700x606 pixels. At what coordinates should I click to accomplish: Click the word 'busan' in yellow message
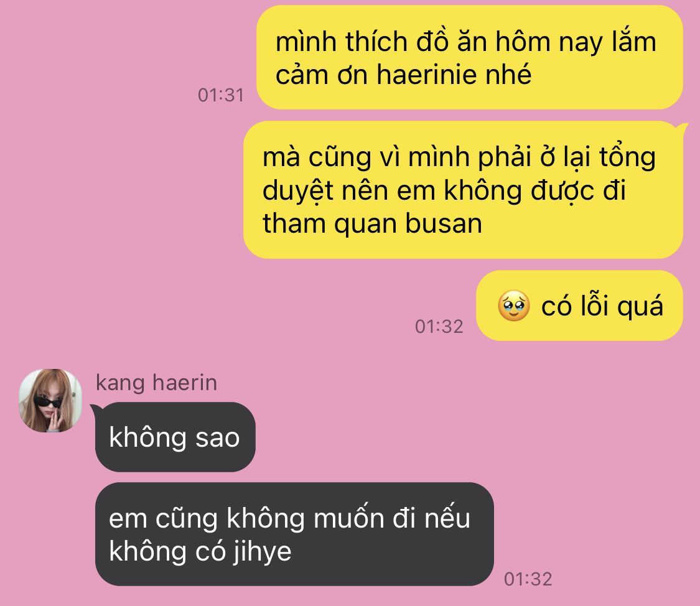click(444, 223)
